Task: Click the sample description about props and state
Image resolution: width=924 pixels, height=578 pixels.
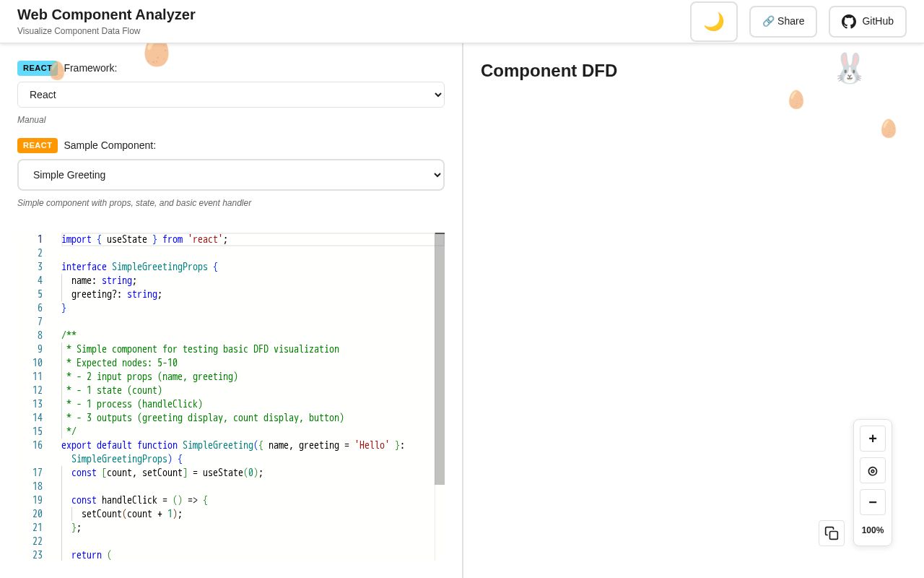Action: [x=134, y=203]
